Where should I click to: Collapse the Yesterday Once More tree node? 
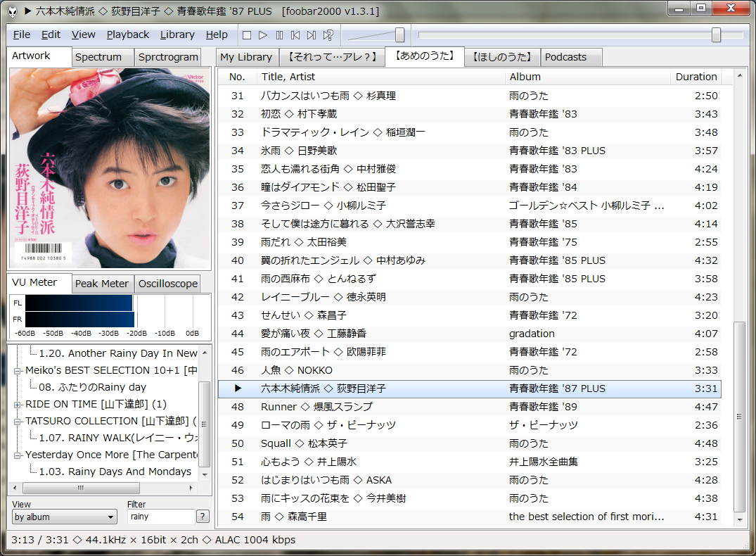[x=18, y=455]
